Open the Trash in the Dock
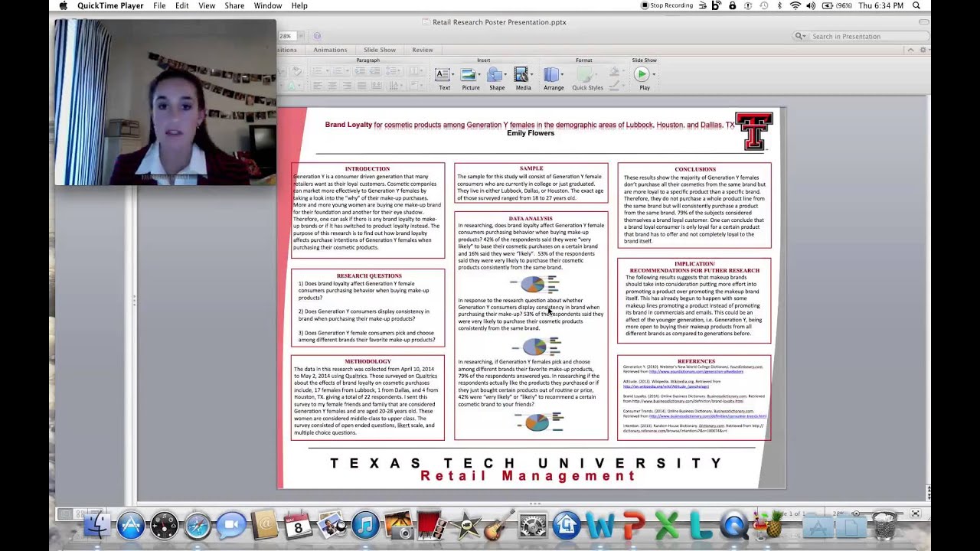The height and width of the screenshot is (551, 980). click(884, 525)
